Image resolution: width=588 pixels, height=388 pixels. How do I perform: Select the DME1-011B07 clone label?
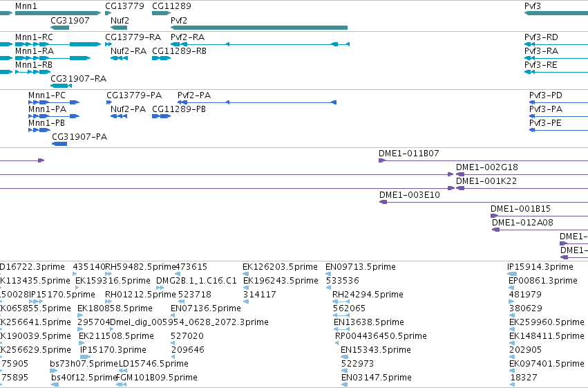(409, 153)
